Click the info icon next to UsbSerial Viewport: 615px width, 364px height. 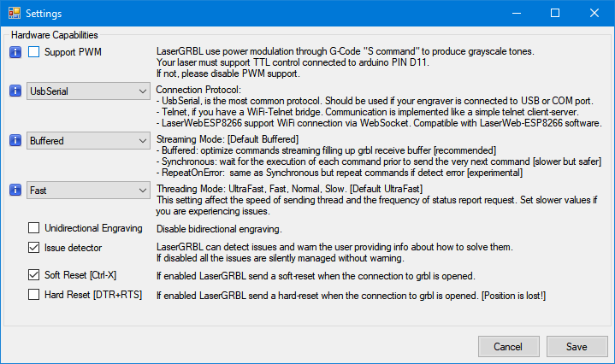click(x=15, y=91)
